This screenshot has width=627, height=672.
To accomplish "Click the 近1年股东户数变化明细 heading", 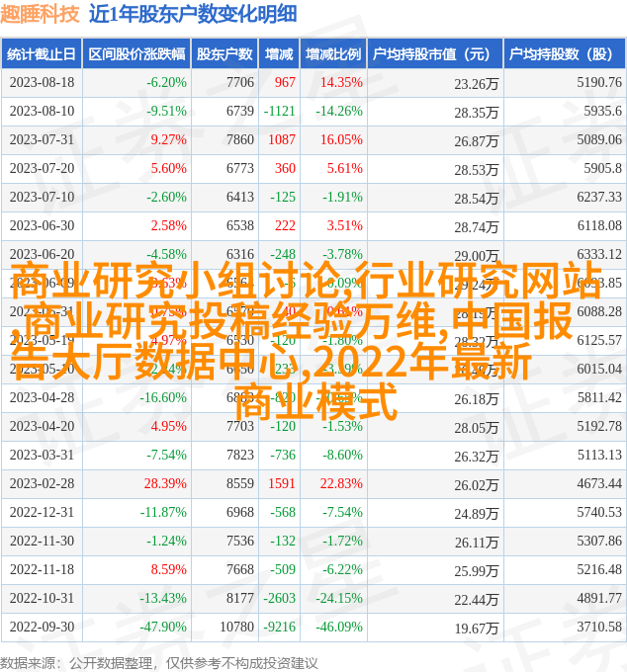I will (x=193, y=13).
